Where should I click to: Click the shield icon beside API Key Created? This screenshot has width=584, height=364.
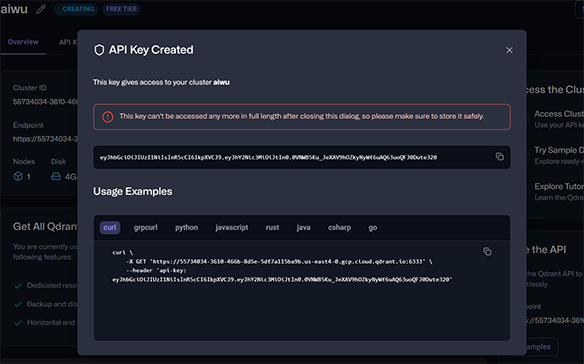click(x=99, y=50)
